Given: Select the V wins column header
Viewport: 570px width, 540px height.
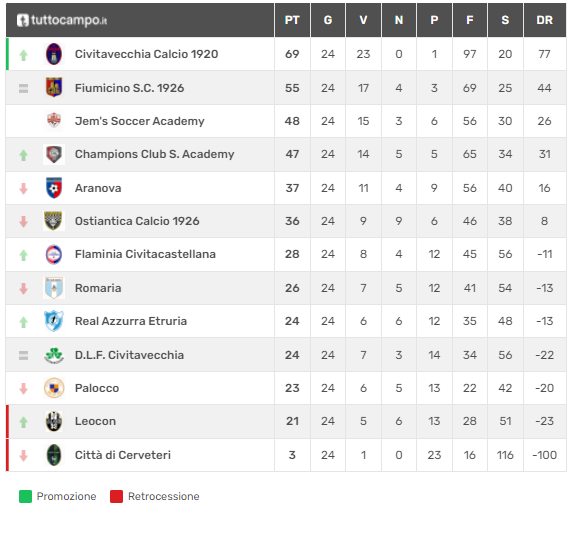Looking at the screenshot, I should click(x=363, y=20).
